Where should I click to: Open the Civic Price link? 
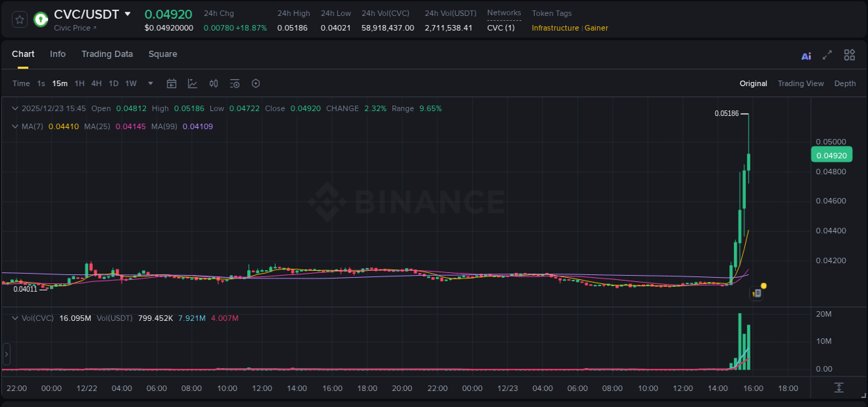[74, 28]
